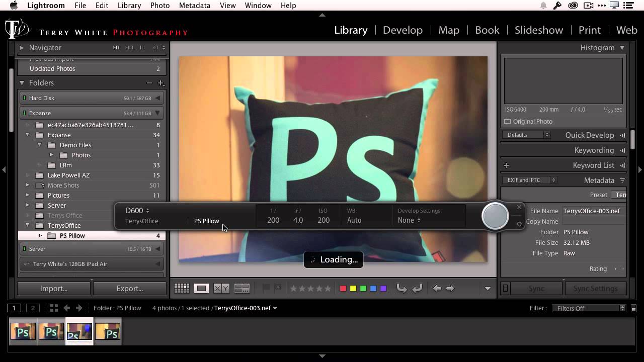Set rating using the star row
The height and width of the screenshot is (362, 644).
click(310, 289)
